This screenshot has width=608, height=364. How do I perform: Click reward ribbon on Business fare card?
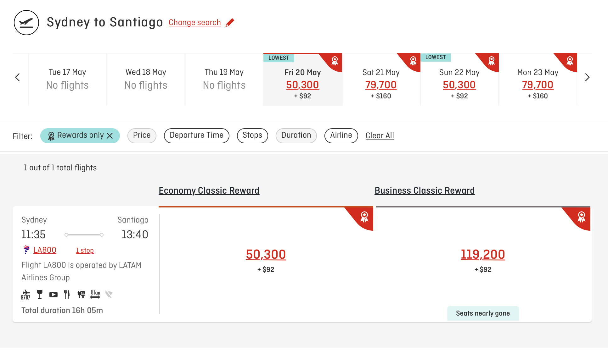coord(582,217)
